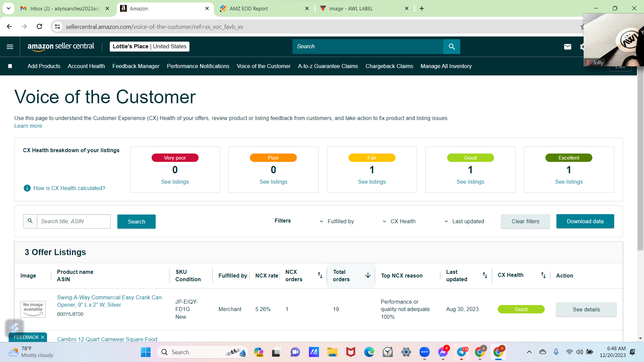Click the No image available thumbnail
This screenshot has height=362, width=644.
(x=33, y=309)
